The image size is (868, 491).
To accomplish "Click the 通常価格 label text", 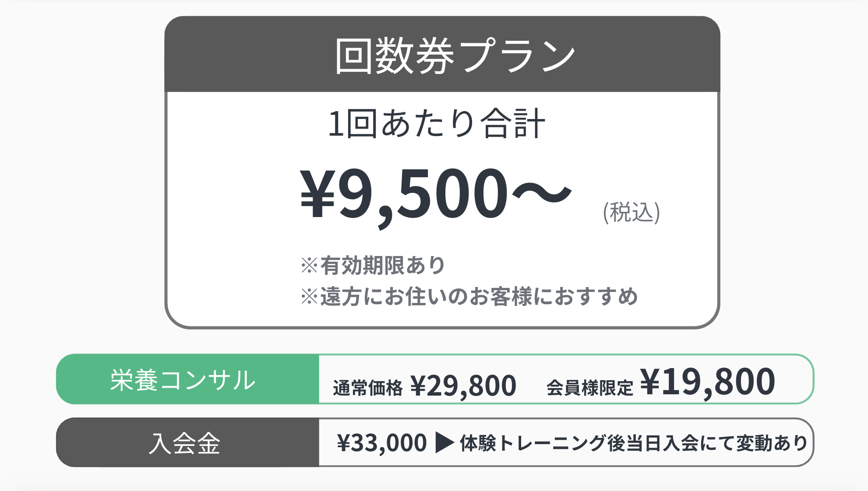I will [367, 388].
